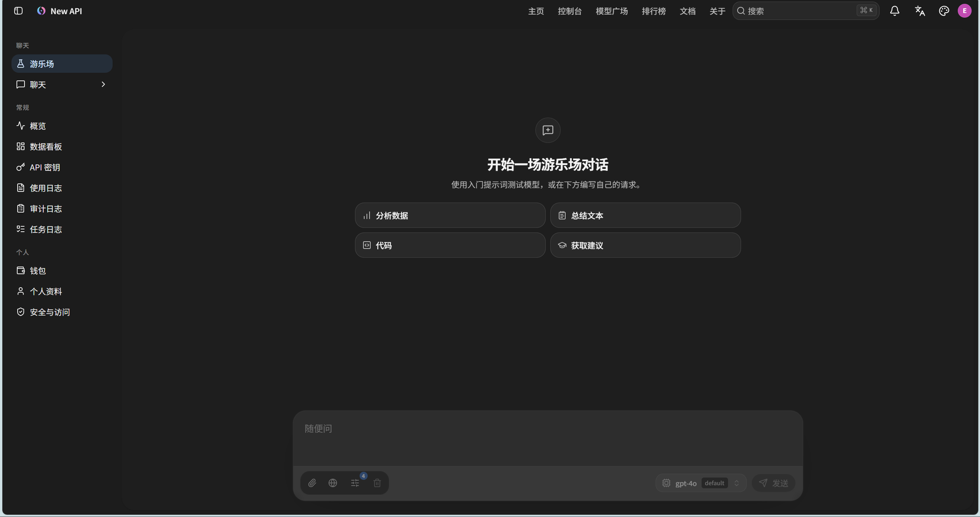Click the attach file paperclip icon
The width and height of the screenshot is (980, 517).
tap(312, 483)
